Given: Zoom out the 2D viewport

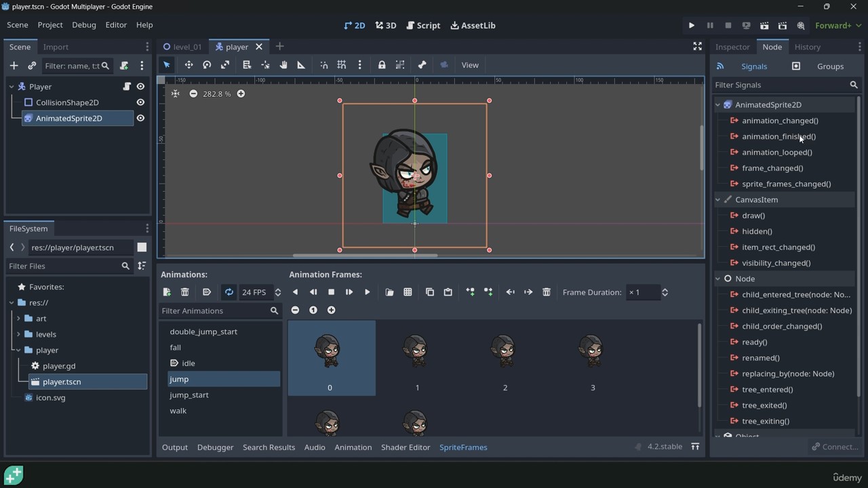Looking at the screenshot, I should (193, 94).
